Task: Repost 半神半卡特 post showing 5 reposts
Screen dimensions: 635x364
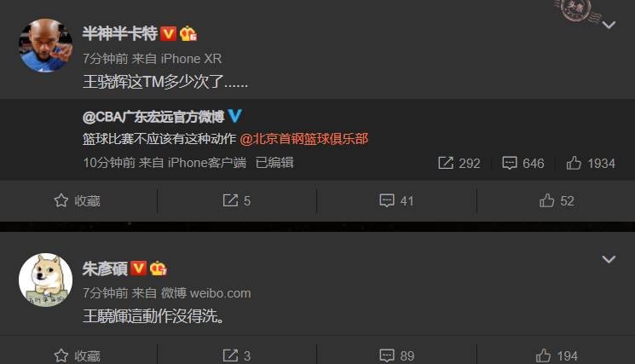Action: click(236, 201)
